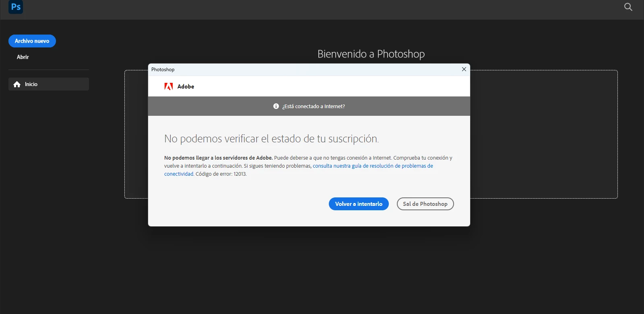The width and height of the screenshot is (644, 314).
Task: Click the info icon beside Internet question
Action: pos(276,106)
